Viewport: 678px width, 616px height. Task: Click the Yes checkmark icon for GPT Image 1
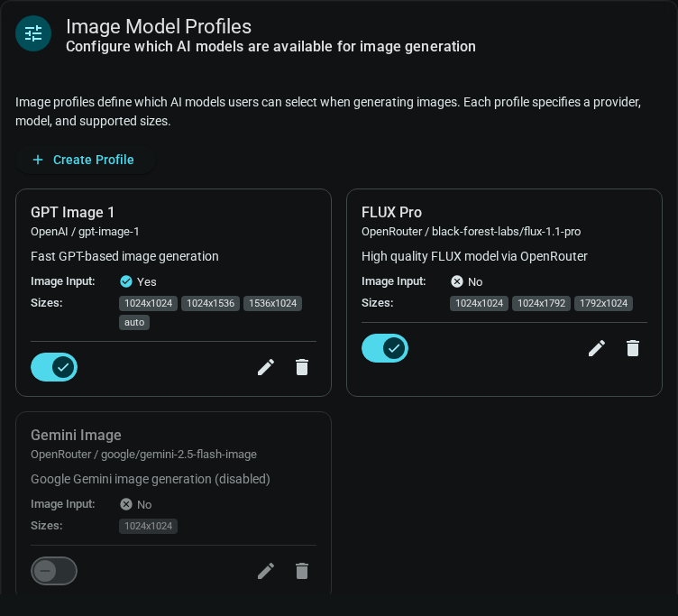[x=126, y=281]
